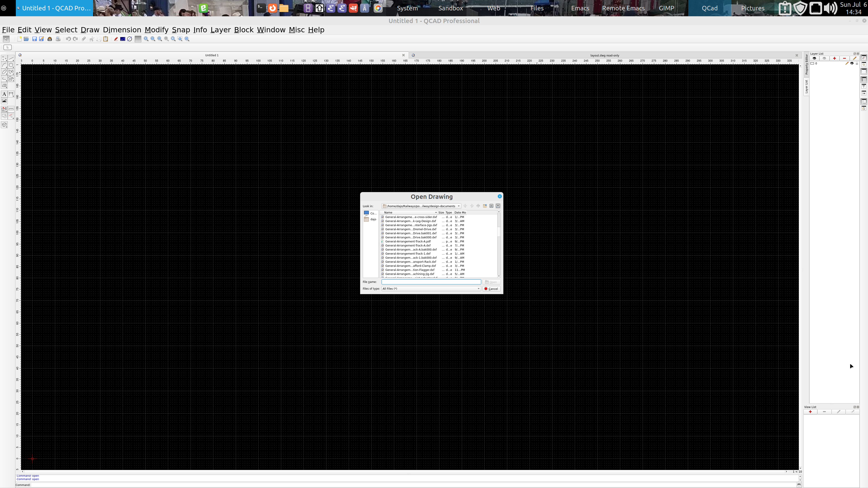
Task: Select the Circle drawing tool
Action: pos(11,65)
